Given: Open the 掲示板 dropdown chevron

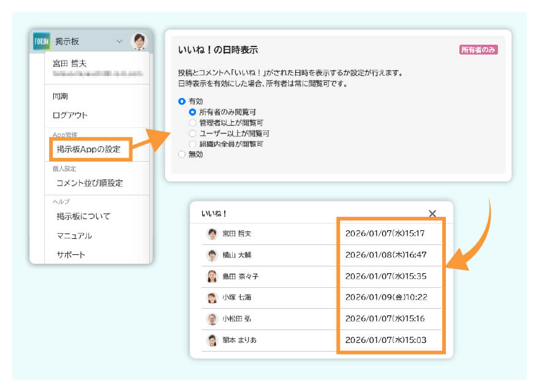Looking at the screenshot, I should 118,40.
